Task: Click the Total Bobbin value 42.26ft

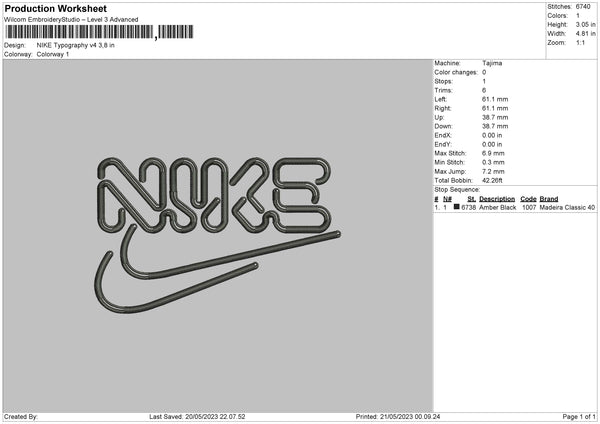Action: (x=492, y=181)
